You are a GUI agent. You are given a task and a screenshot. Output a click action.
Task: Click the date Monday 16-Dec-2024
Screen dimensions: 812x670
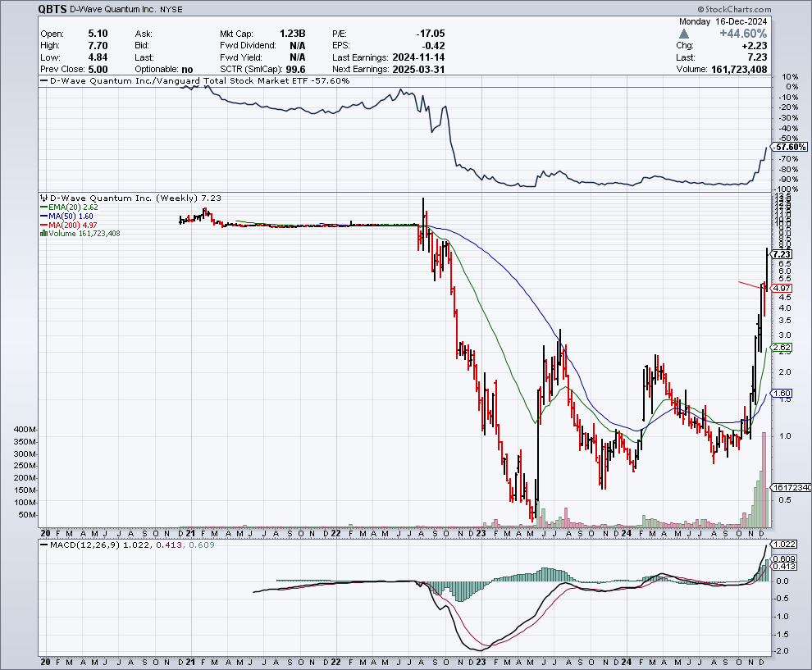click(723, 22)
